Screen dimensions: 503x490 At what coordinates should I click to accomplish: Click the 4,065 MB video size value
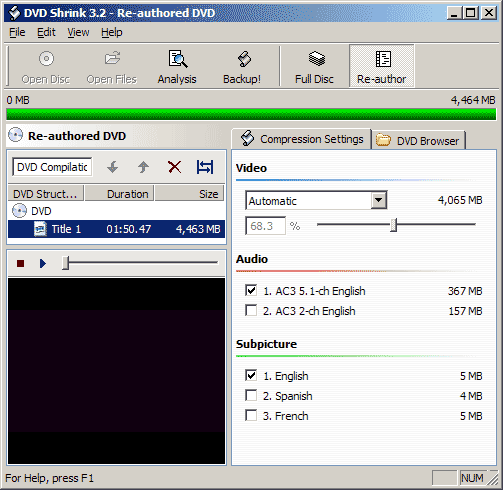(x=460, y=200)
